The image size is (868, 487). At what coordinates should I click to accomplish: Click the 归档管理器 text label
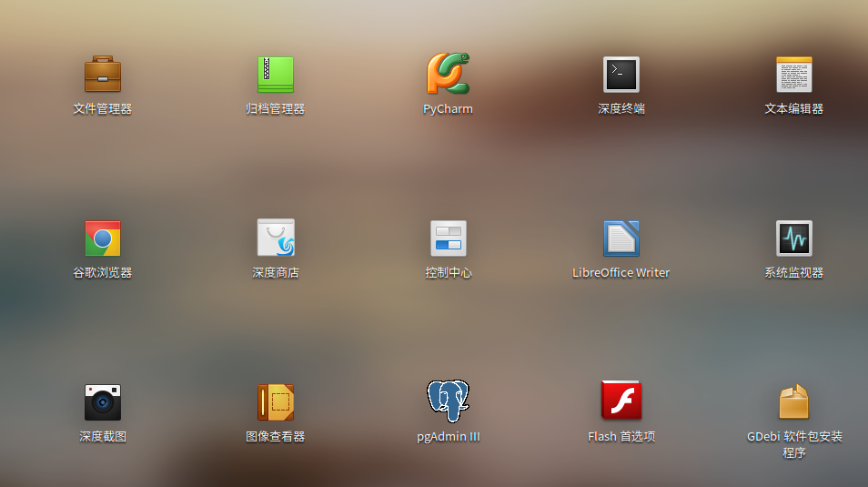point(275,108)
